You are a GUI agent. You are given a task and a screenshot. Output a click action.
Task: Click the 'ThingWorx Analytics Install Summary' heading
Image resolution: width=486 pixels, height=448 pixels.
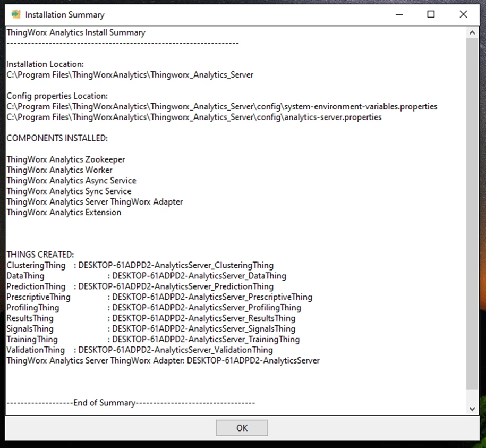(x=76, y=32)
